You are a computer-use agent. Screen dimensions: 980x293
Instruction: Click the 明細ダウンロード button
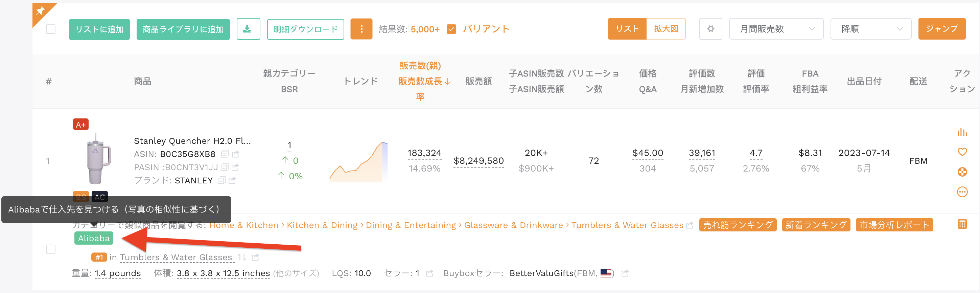coord(305,29)
